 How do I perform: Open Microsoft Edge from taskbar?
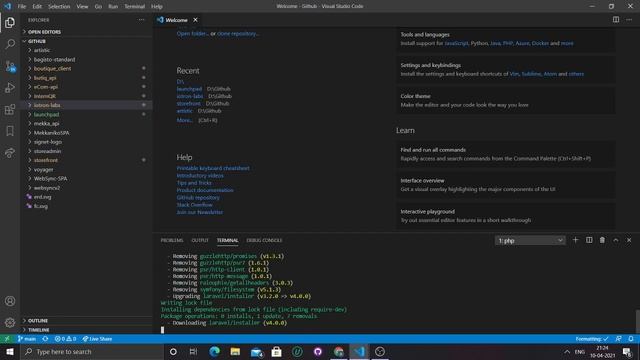click(214, 351)
